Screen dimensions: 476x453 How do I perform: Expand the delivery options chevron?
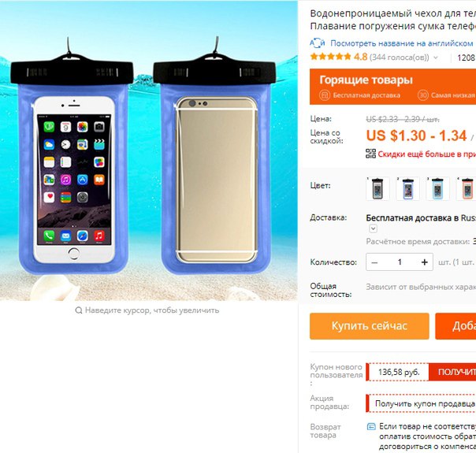point(373,228)
